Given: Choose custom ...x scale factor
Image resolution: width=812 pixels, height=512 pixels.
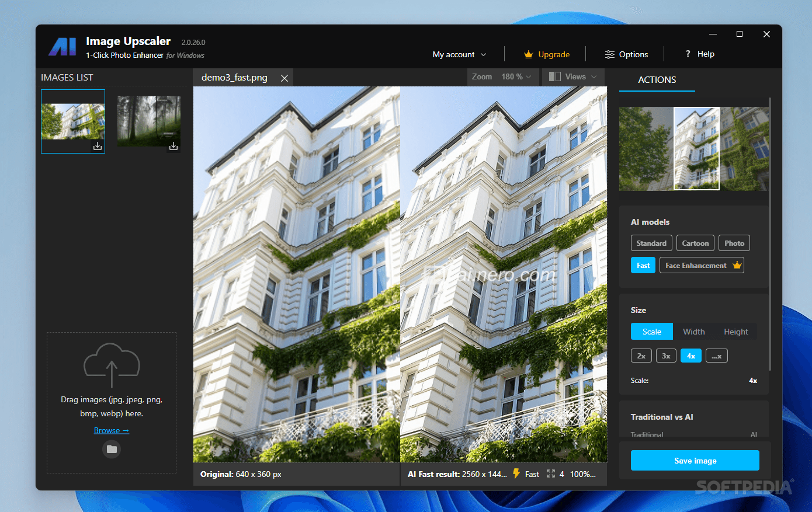Looking at the screenshot, I should tap(717, 356).
